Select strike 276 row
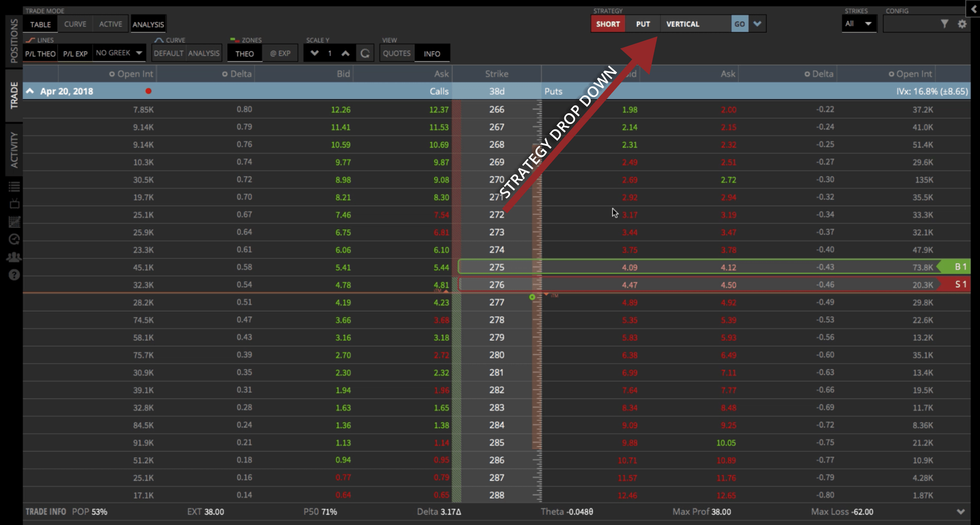980x525 pixels. (714, 284)
